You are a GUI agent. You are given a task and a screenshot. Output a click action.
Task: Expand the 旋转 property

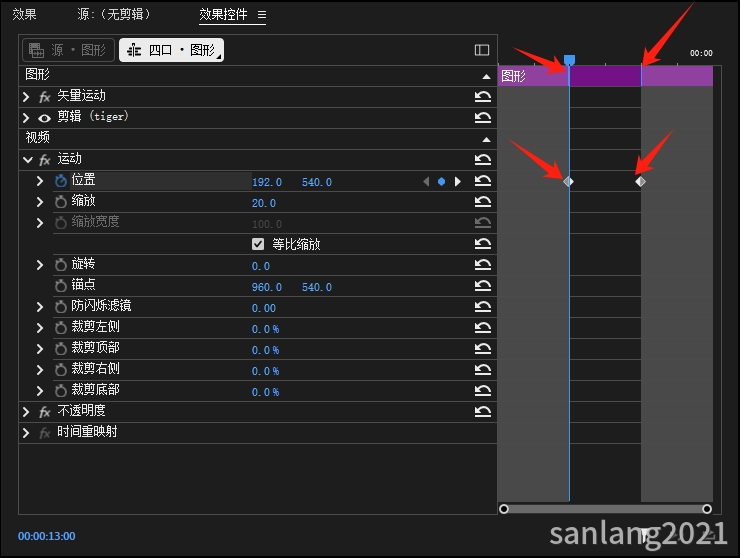point(40,265)
